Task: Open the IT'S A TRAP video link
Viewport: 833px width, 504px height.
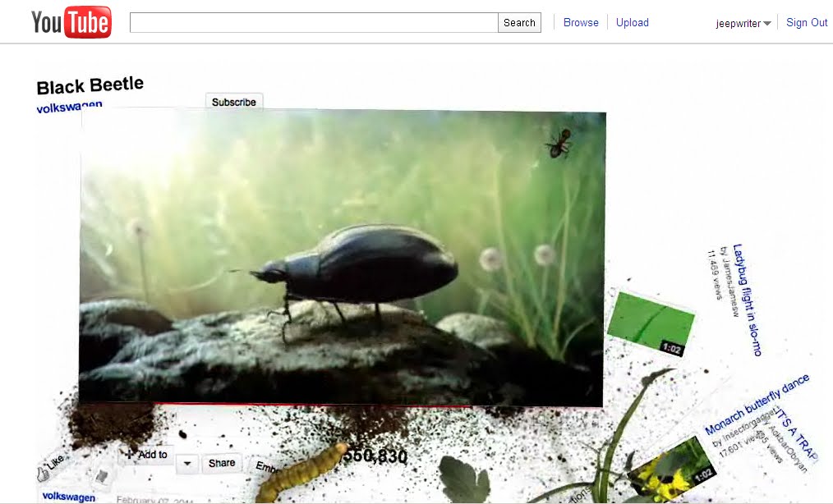Action: (x=795, y=433)
